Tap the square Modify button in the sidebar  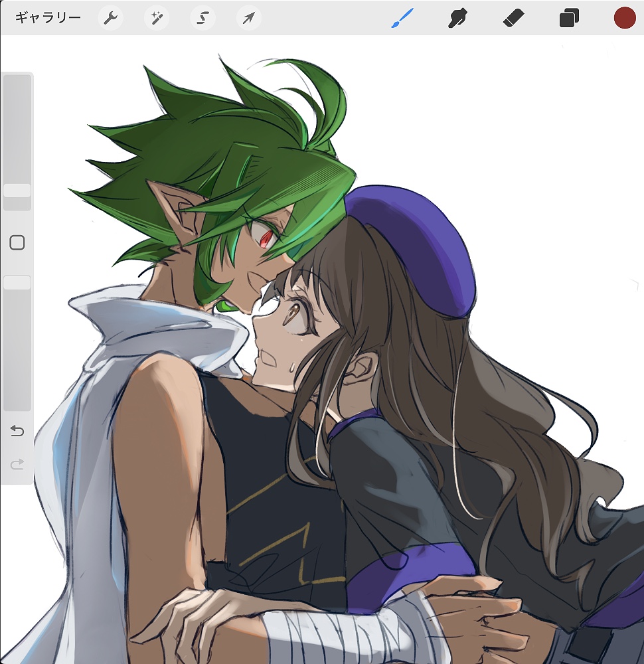tap(17, 242)
